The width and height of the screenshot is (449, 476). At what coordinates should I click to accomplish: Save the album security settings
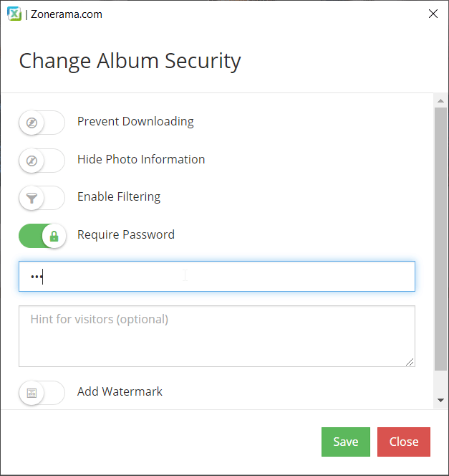(x=346, y=442)
